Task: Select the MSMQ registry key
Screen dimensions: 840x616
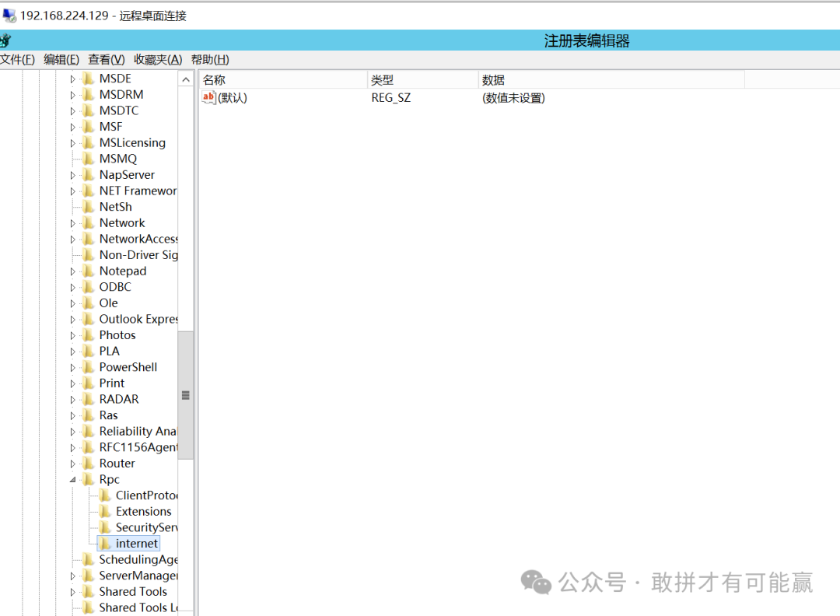Action: tap(117, 159)
